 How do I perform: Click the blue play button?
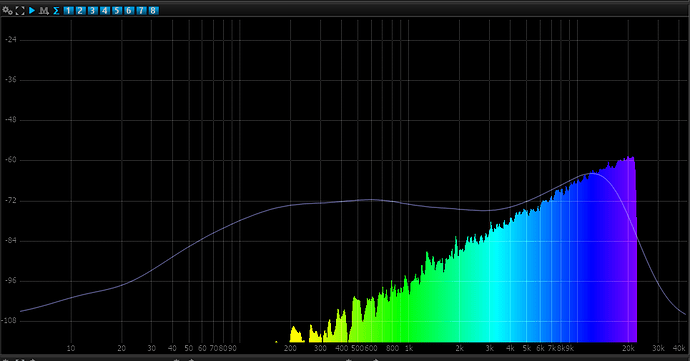32,10
